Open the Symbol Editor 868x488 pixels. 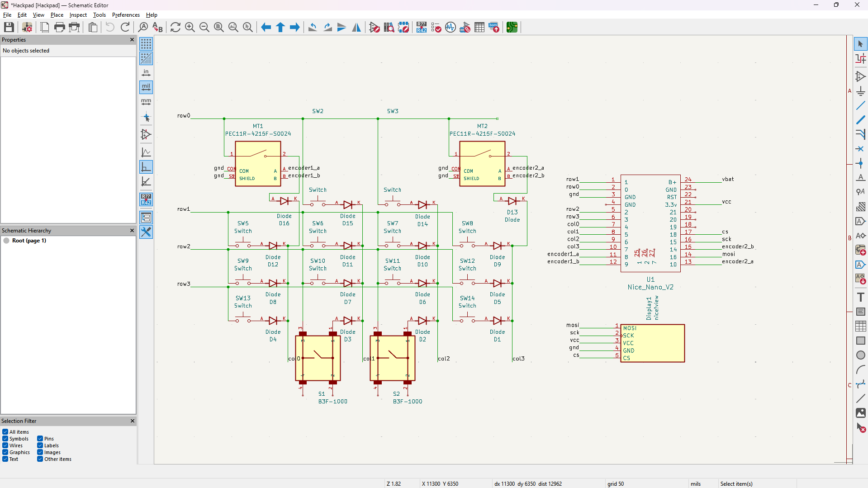pyautogui.click(x=375, y=27)
